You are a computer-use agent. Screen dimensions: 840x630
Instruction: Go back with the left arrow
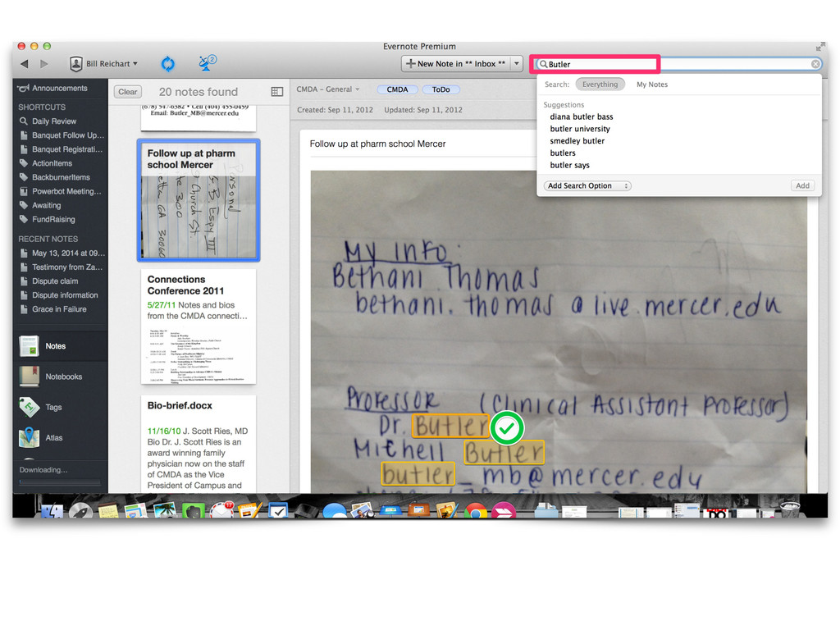[24, 64]
